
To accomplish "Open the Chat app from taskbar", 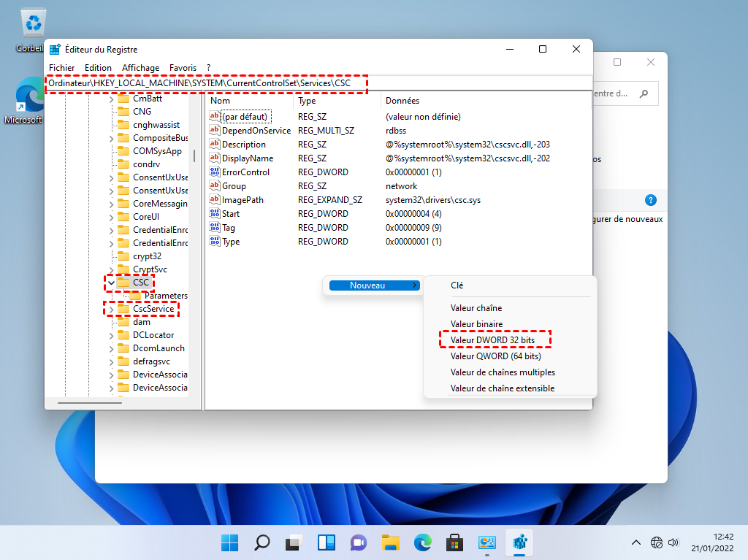I will click(x=358, y=542).
